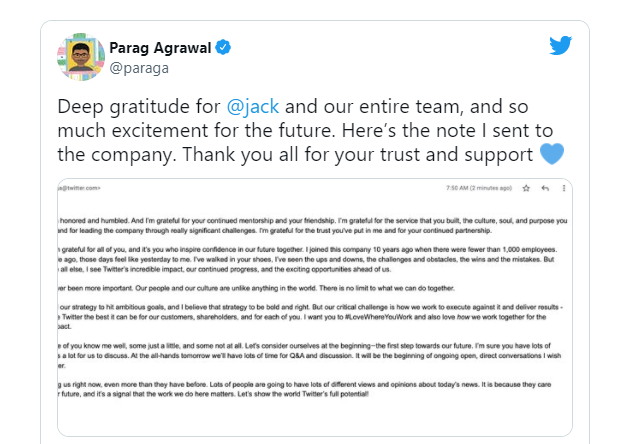Screen dimensions: 638x444
Task: Click the tweet text 'Deep gratitude for'
Action: [x=139, y=107]
